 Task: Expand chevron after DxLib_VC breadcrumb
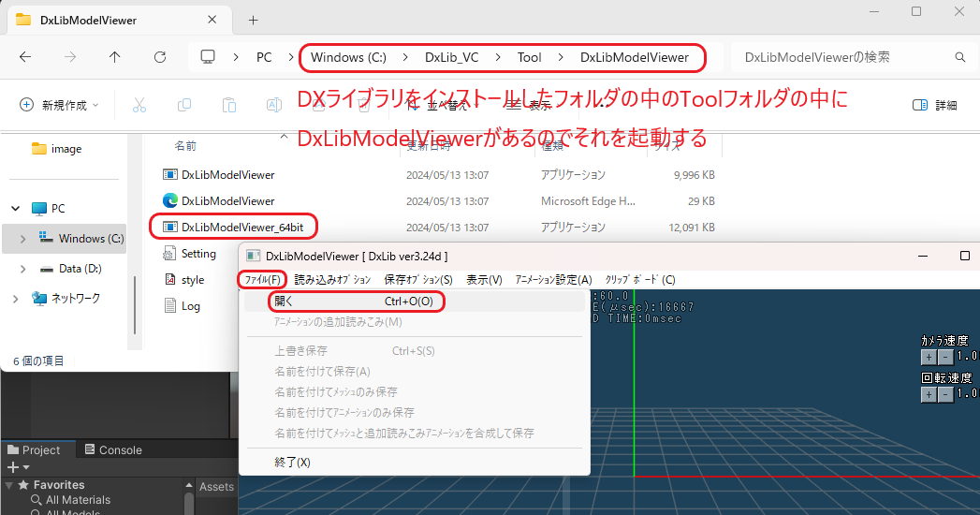[x=498, y=57]
